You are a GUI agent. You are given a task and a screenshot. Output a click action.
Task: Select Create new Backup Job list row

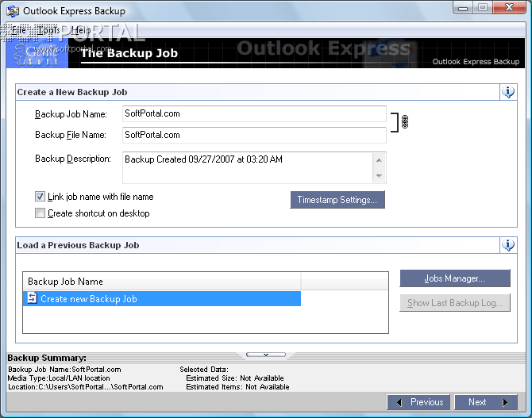[161, 299]
